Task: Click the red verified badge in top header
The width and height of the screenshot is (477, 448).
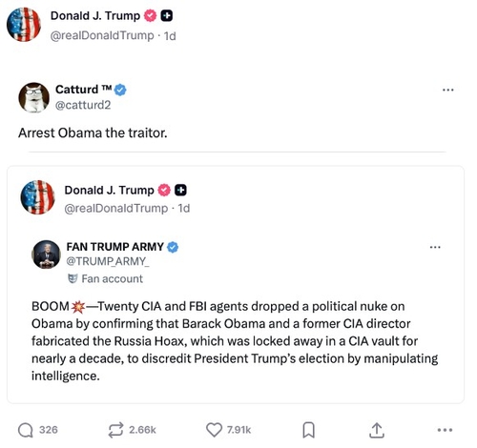Action: 151,15
